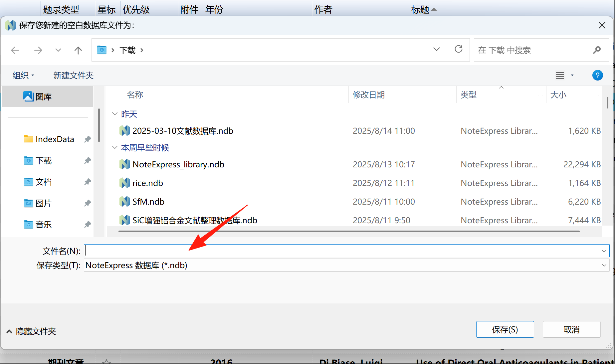
Task: Click the pin icon next to 下载
Action: click(x=88, y=161)
